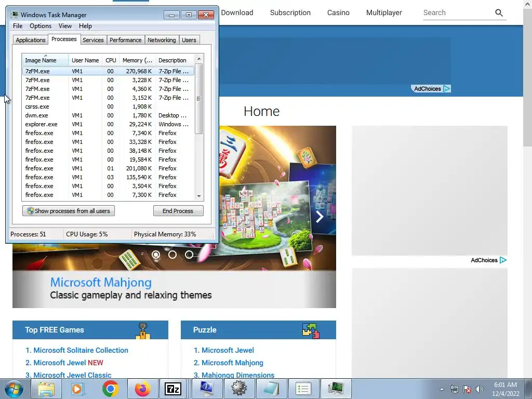Sort processes by Description column

(175, 60)
